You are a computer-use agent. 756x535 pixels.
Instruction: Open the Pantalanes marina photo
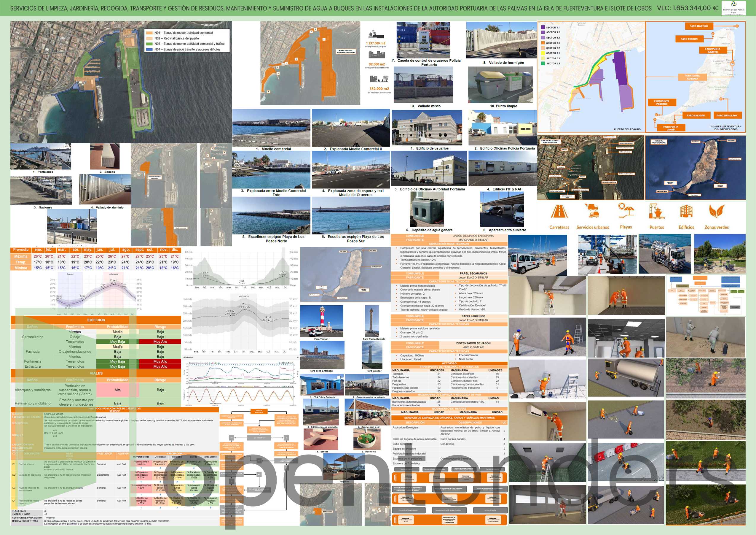(x=41, y=156)
